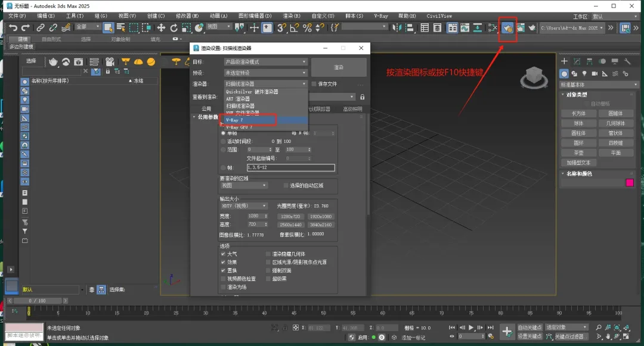
Task: Activate the Select and Move tool
Action: point(162,27)
